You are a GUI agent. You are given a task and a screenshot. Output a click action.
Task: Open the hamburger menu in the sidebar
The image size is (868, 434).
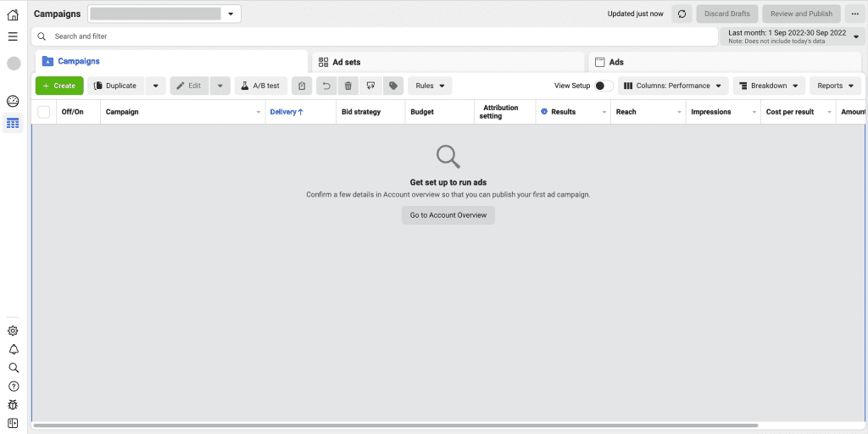point(13,36)
